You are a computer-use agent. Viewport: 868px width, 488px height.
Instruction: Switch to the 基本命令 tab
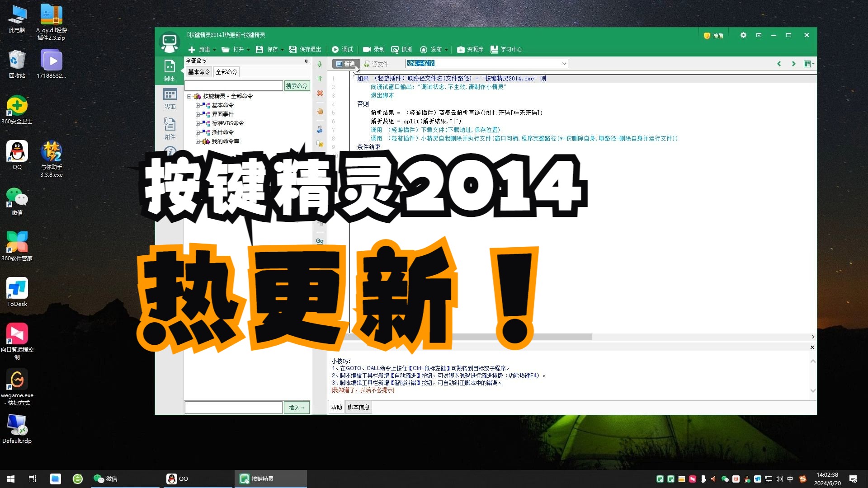(x=199, y=72)
